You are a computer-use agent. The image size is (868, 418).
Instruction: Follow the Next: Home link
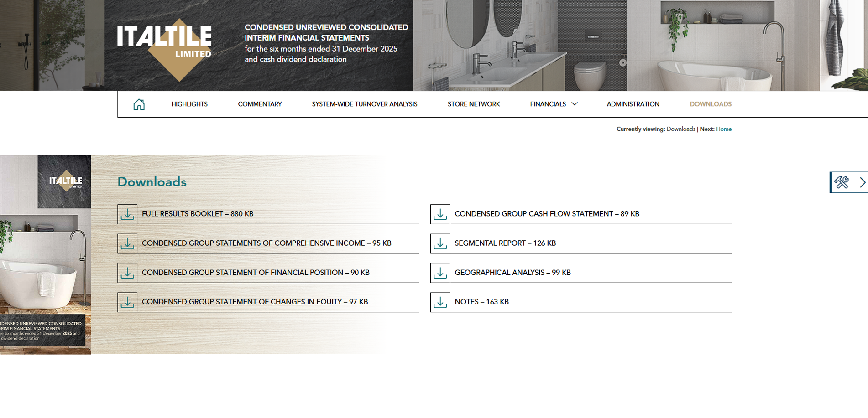[724, 129]
